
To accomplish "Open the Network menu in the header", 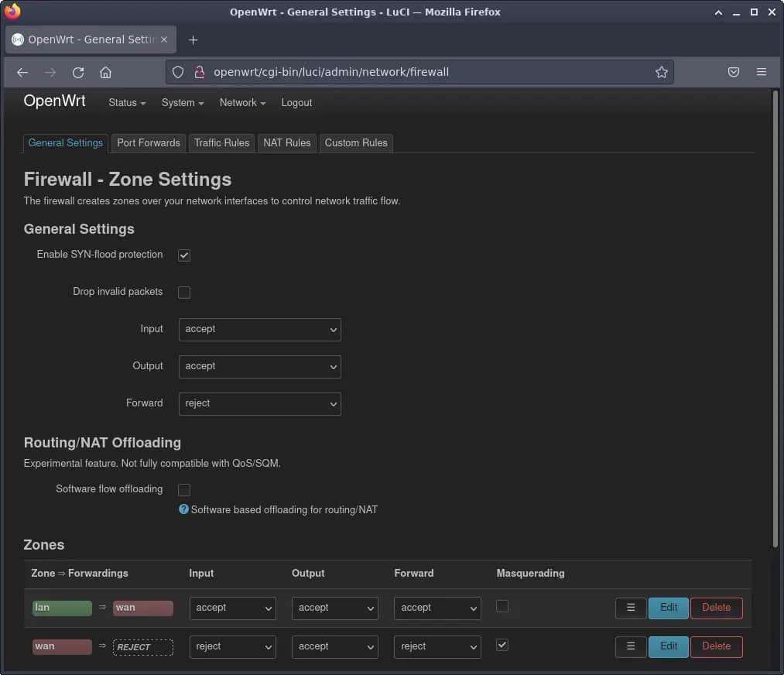I will pyautogui.click(x=242, y=103).
